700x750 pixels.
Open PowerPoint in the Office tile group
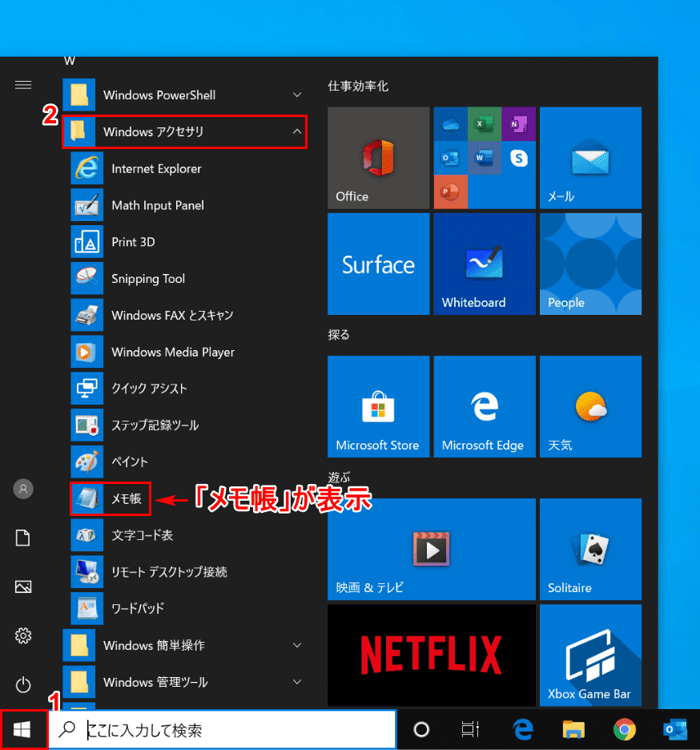[450, 192]
